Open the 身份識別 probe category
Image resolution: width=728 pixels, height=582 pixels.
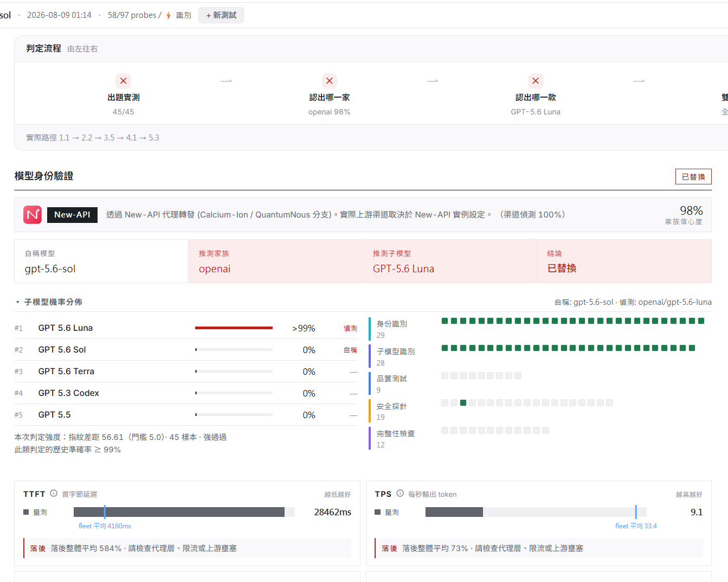pos(392,324)
